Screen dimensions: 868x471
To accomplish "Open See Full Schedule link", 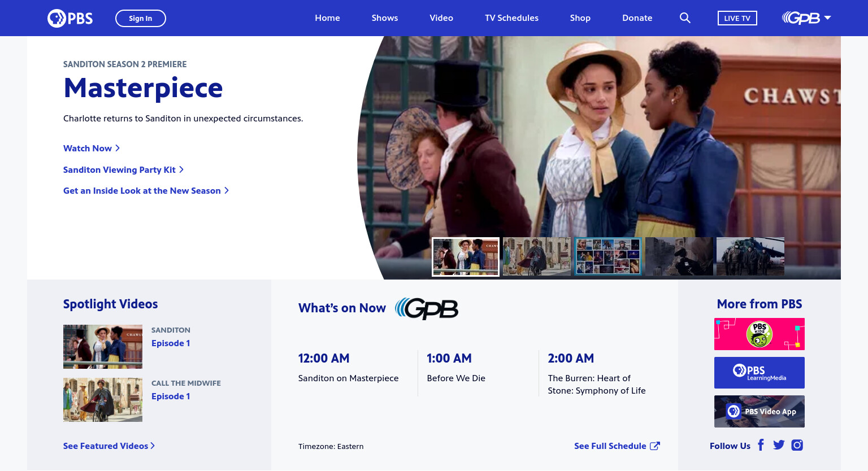I will (610, 446).
